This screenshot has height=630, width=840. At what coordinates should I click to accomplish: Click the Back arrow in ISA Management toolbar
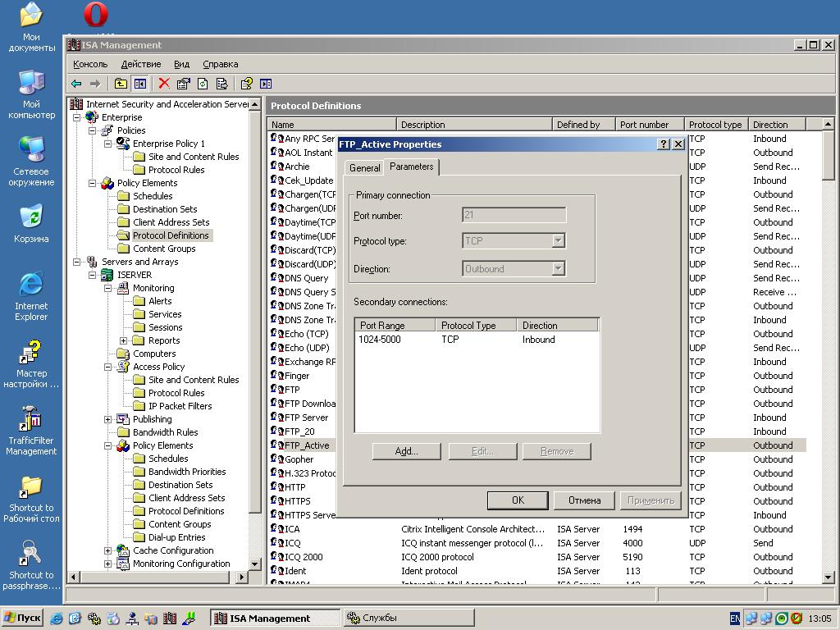coord(76,84)
